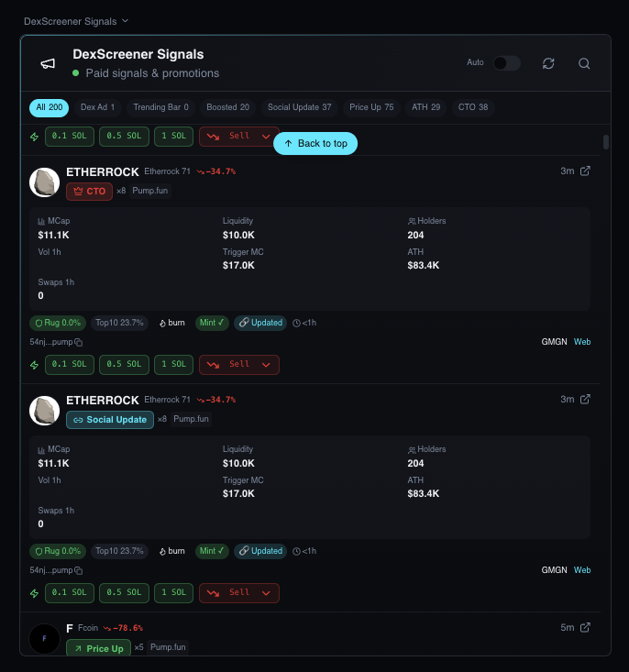Click the megaphone icon beside DexScreener Signals
Viewport: 629px width, 672px height.
click(x=48, y=63)
